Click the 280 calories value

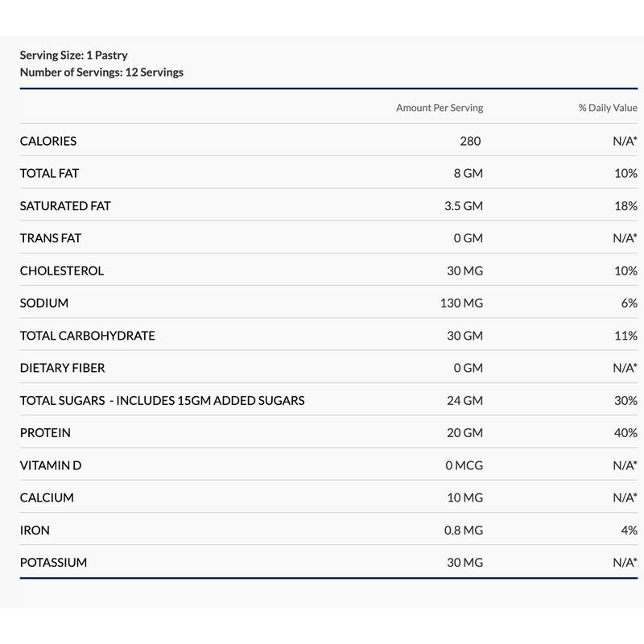470,141
